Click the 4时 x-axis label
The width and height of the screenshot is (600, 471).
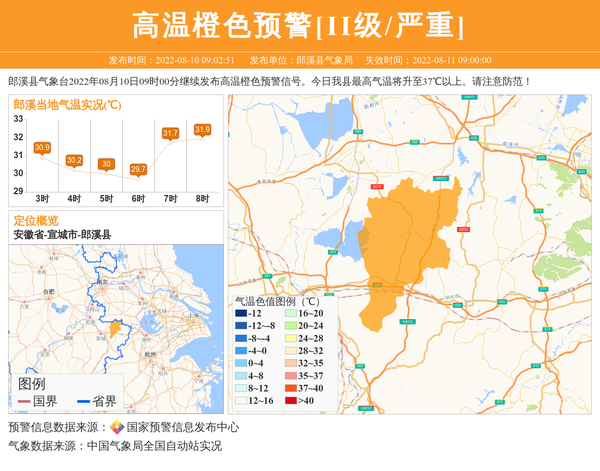pos(74,199)
